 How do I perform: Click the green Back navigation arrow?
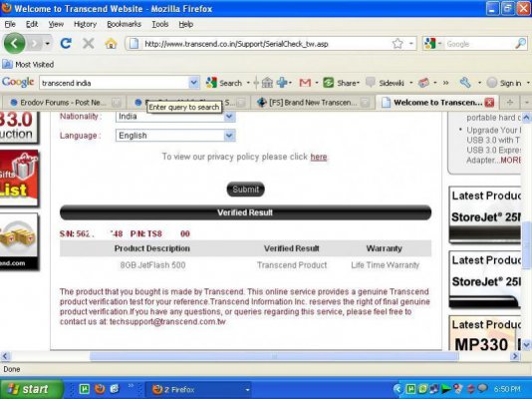(14, 44)
